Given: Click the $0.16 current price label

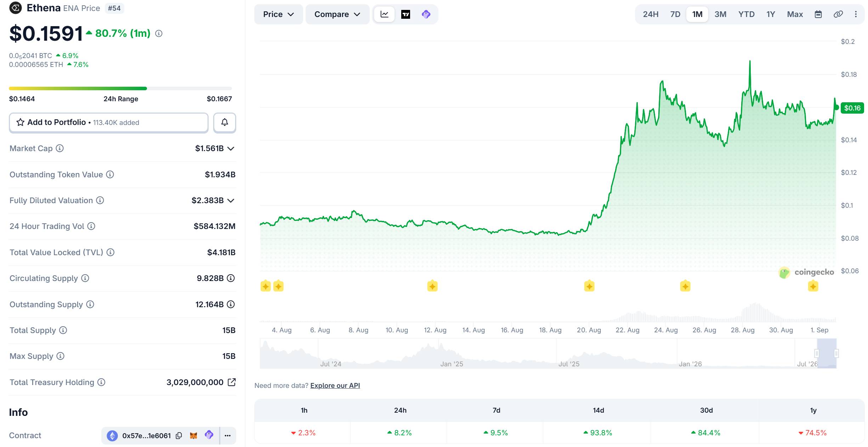Looking at the screenshot, I should point(852,108).
